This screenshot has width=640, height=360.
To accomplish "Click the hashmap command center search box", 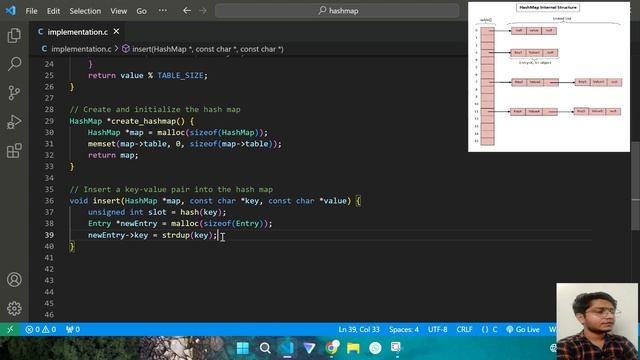I will (x=337, y=11).
